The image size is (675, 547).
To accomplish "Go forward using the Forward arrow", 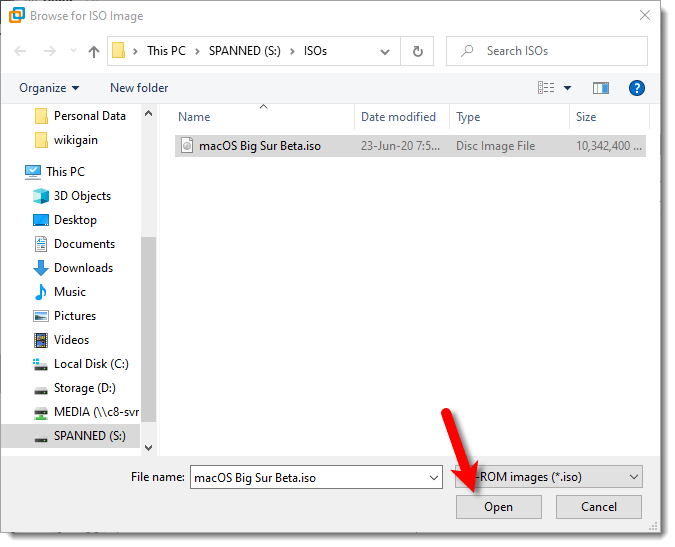I will [50, 51].
